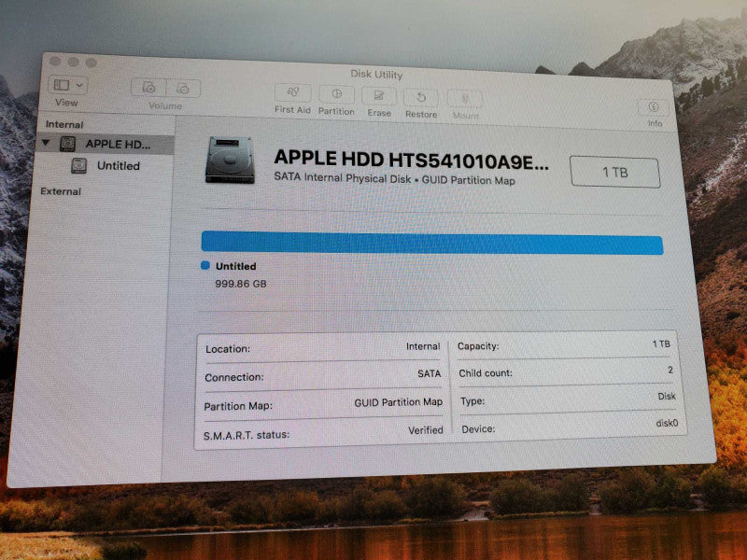Click the Untitled volume sidebar icon
Viewport: 747px width, 560px height.
[x=78, y=165]
